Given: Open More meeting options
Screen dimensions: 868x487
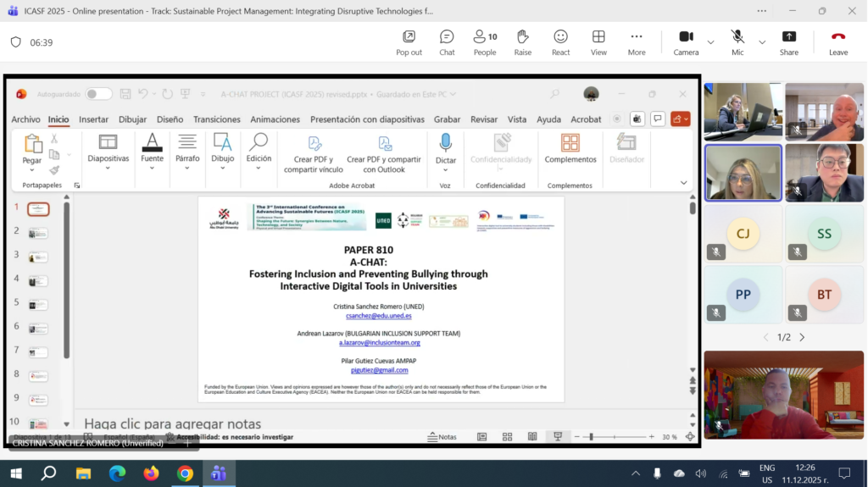Looking at the screenshot, I should (636, 42).
